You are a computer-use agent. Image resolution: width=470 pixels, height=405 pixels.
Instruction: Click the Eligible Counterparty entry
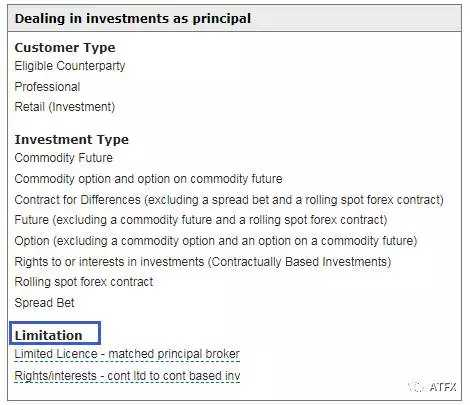[x=70, y=66]
